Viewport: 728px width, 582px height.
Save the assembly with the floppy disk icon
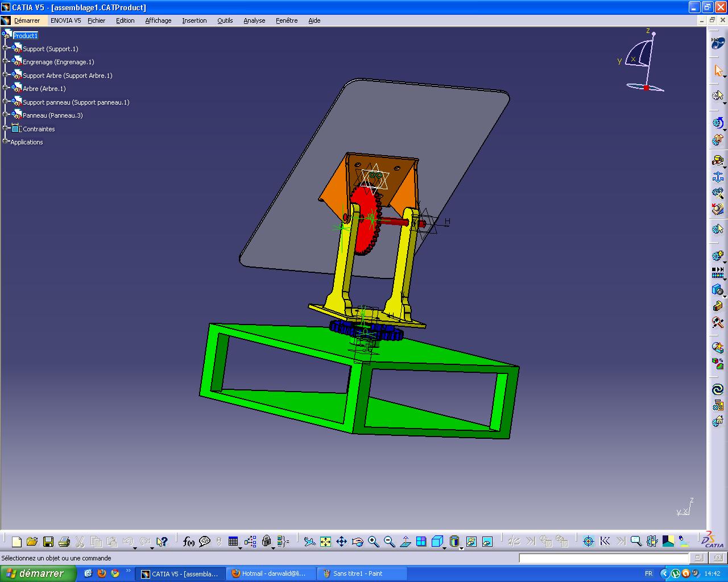(x=48, y=542)
